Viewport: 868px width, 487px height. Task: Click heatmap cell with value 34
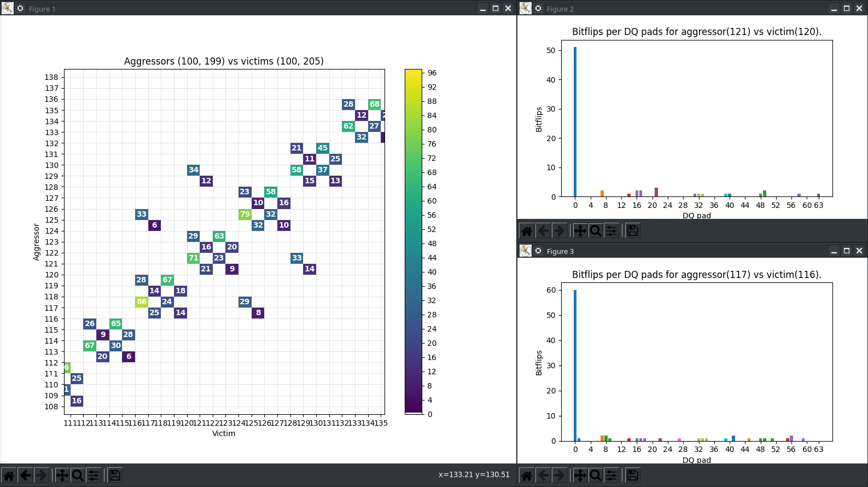[193, 170]
